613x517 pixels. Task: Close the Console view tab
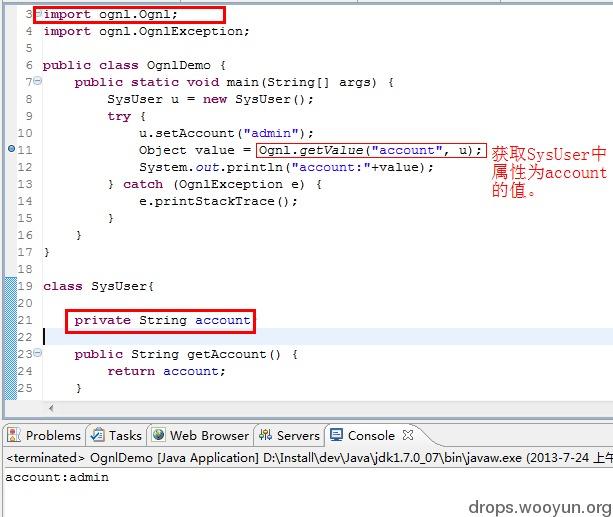(x=408, y=435)
